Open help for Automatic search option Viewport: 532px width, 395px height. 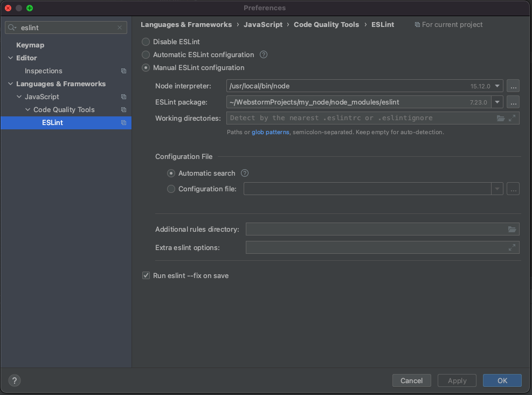pyautogui.click(x=245, y=173)
